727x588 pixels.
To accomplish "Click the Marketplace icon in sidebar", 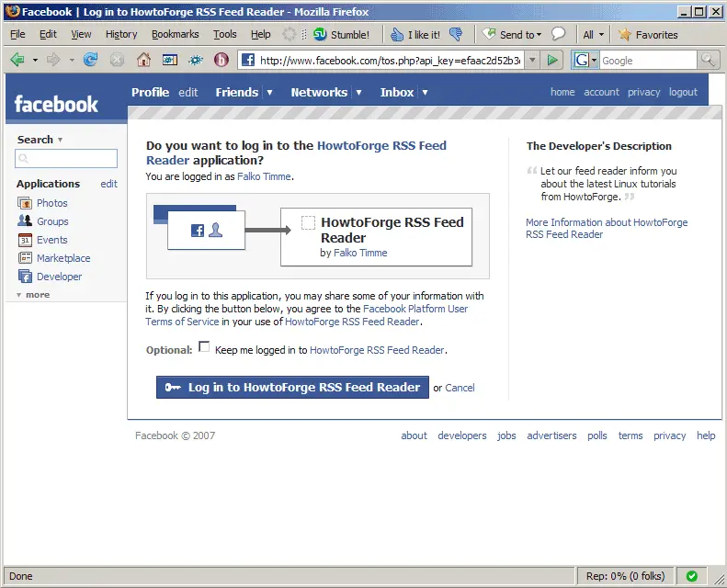I will coord(25,258).
